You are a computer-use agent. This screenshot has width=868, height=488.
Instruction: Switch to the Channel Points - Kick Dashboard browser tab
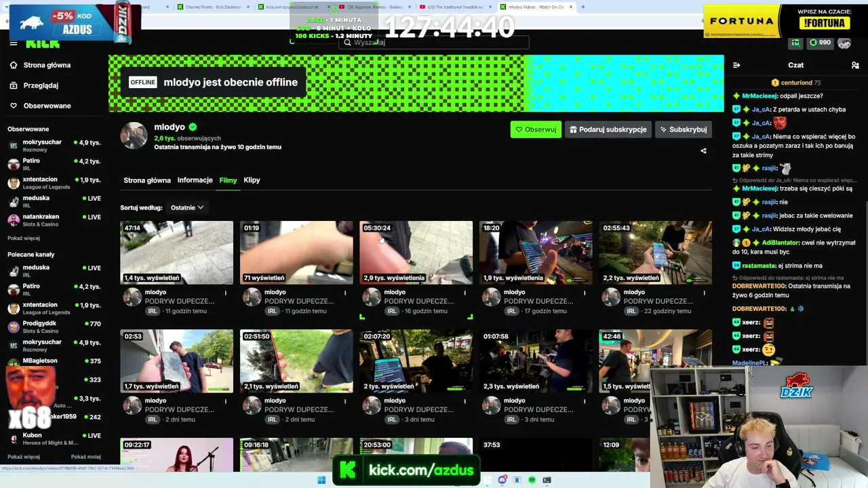coord(213,7)
